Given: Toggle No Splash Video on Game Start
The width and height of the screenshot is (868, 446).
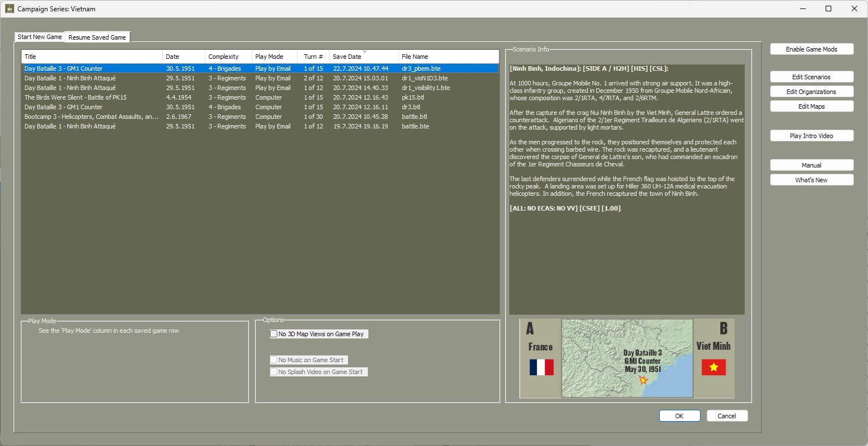Looking at the screenshot, I should pyautogui.click(x=274, y=372).
